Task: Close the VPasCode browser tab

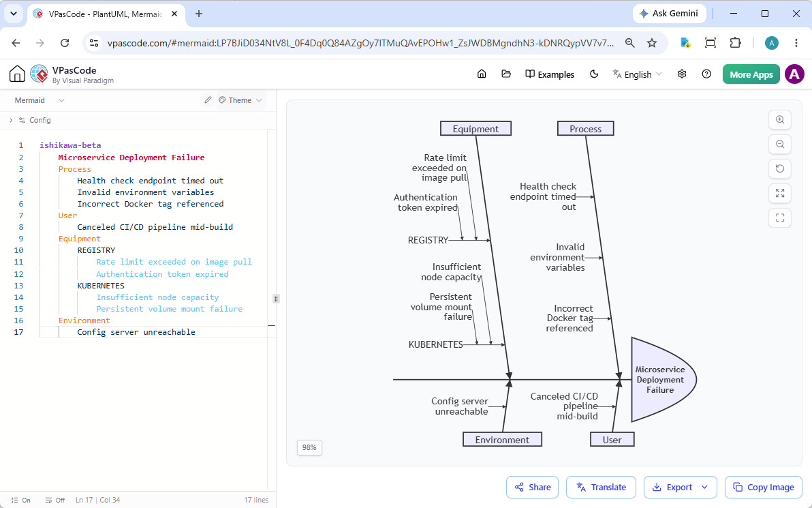Action: tap(174, 14)
